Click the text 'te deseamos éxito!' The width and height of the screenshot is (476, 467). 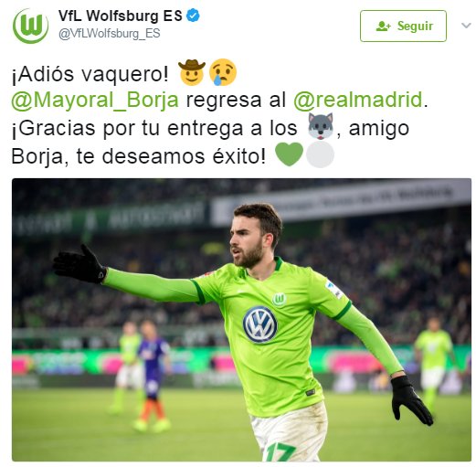click(x=171, y=156)
